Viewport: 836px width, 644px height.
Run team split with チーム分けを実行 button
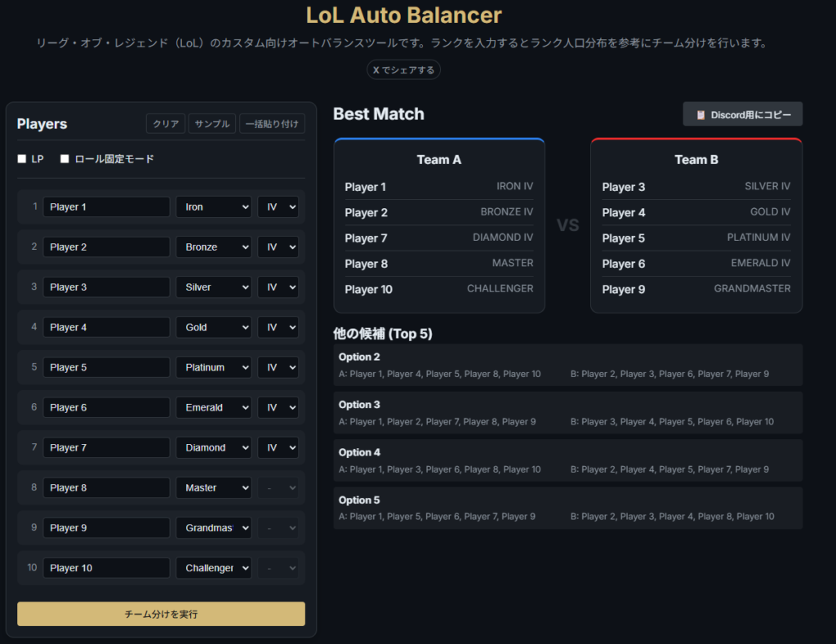(x=161, y=614)
